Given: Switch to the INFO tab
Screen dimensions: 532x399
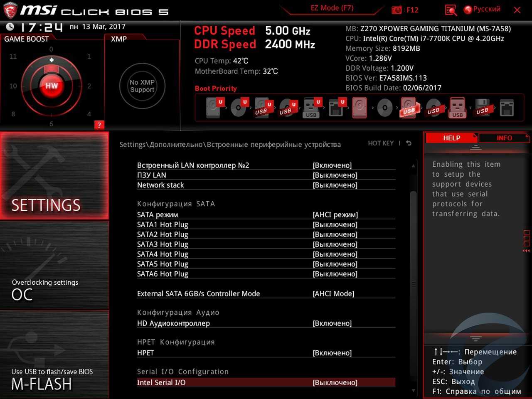Looking at the screenshot, I should [x=504, y=138].
